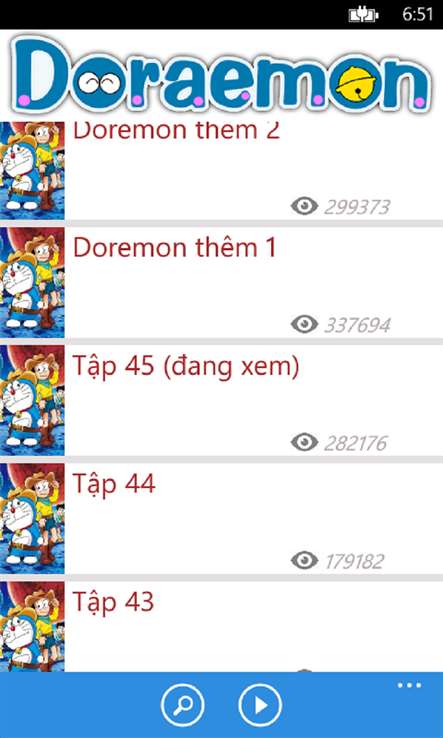Click the Doraemon logo banner

click(221, 74)
